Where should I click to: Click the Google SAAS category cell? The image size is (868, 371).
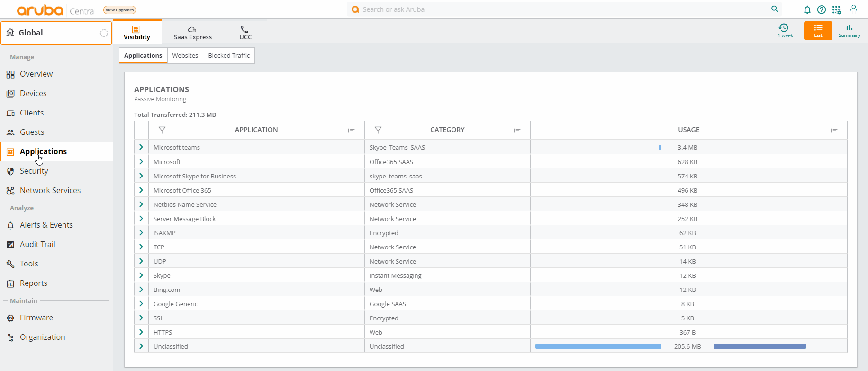tap(447, 304)
